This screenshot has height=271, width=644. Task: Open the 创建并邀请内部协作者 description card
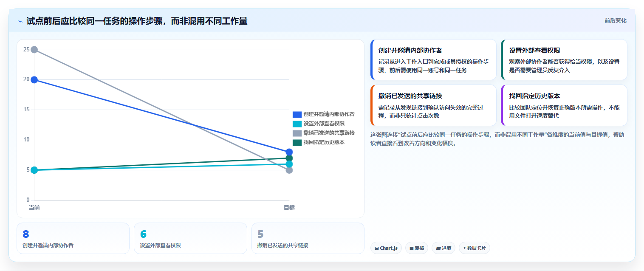click(x=433, y=60)
